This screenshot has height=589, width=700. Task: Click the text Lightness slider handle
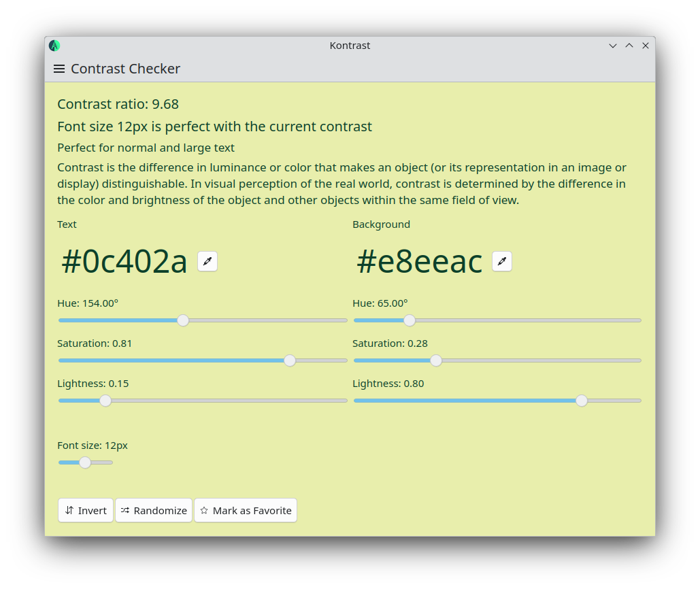105,401
